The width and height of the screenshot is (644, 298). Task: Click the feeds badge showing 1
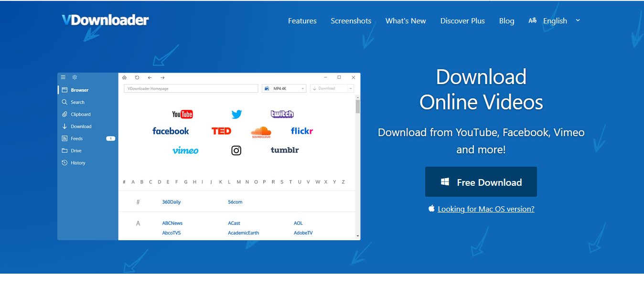(111, 138)
